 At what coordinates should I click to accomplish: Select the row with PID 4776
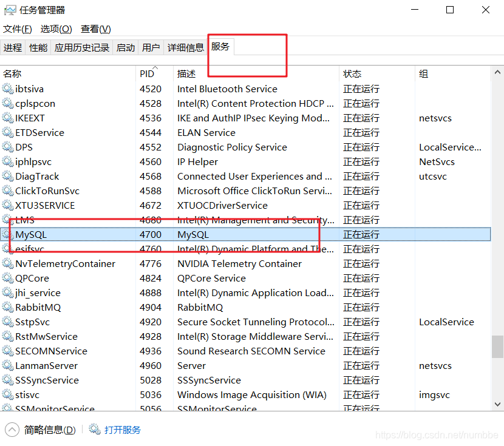(x=245, y=263)
